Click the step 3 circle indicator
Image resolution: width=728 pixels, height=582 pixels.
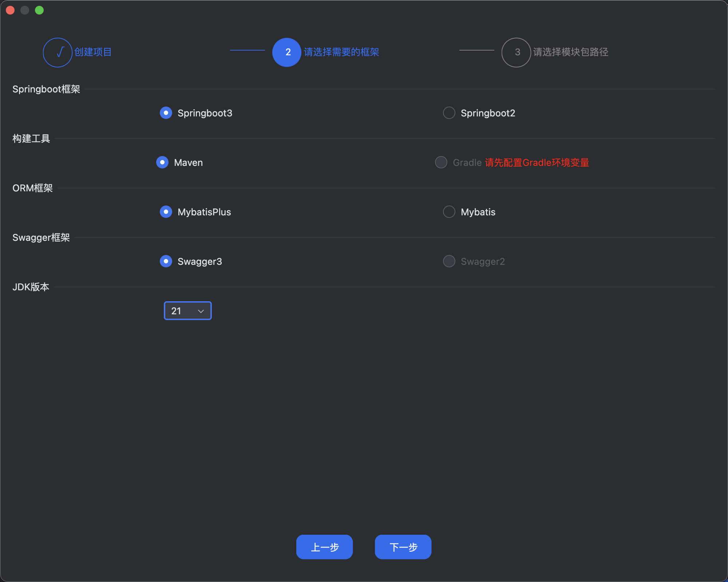(515, 52)
